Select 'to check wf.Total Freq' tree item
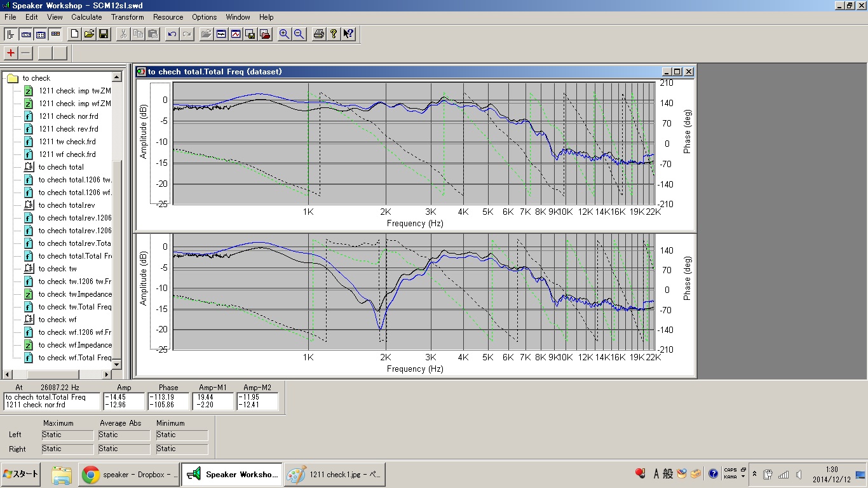Screen dimensions: 868x488 (x=74, y=358)
